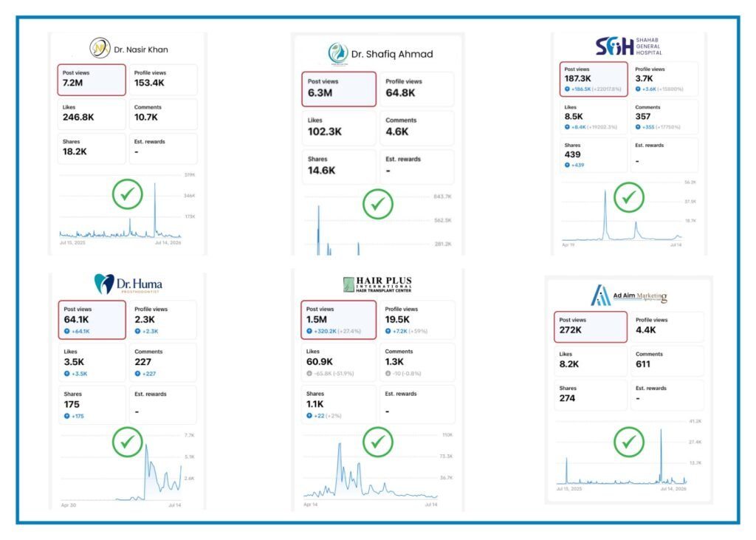
Task: Select Shahab Hospital's Comments 357 card
Action: tap(664, 117)
